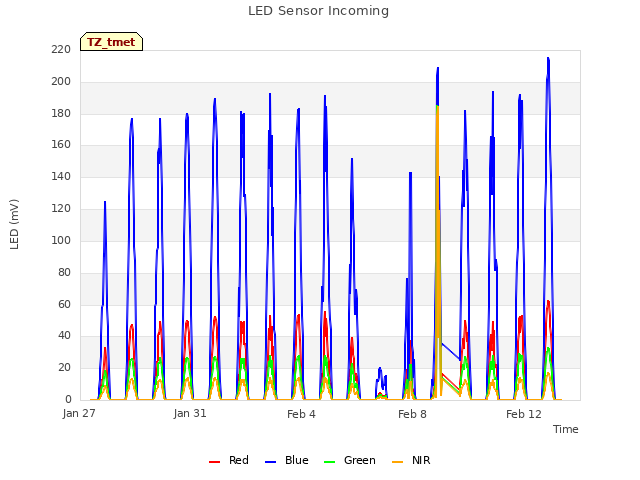Click the 80 y-axis tick label
This screenshot has height=480, width=640.
[x=64, y=272]
